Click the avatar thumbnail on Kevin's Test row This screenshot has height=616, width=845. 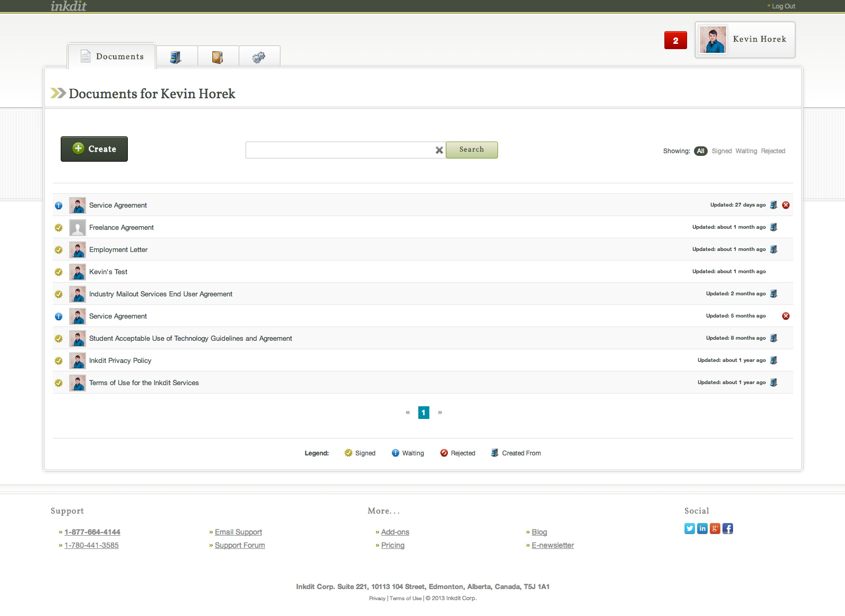78,272
